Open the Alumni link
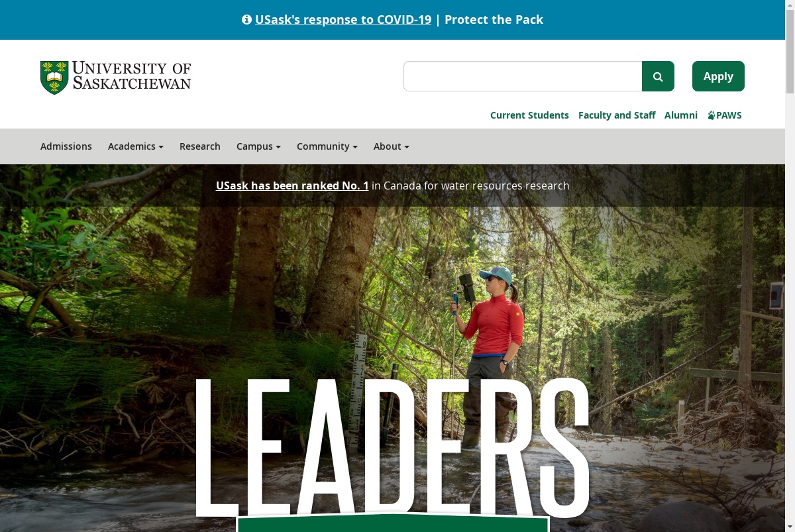Viewport: 795px width, 532px height. (x=681, y=115)
